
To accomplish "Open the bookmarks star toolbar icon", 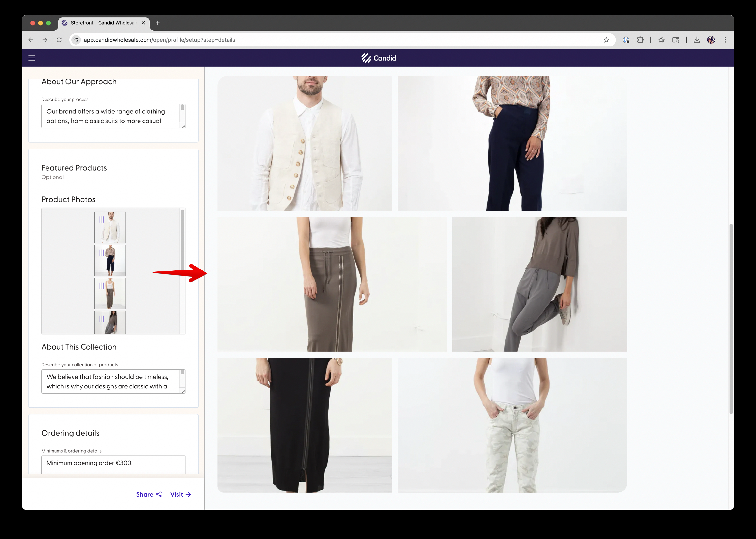I will (661, 40).
